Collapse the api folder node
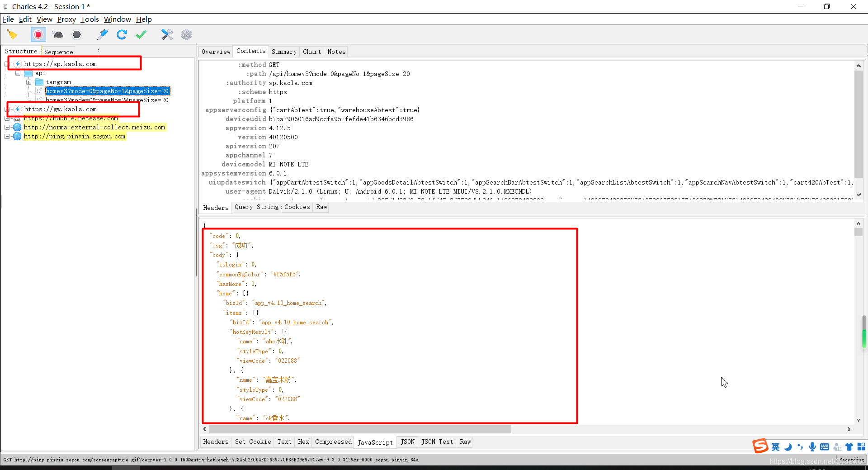The image size is (868, 470). pyautogui.click(x=18, y=73)
